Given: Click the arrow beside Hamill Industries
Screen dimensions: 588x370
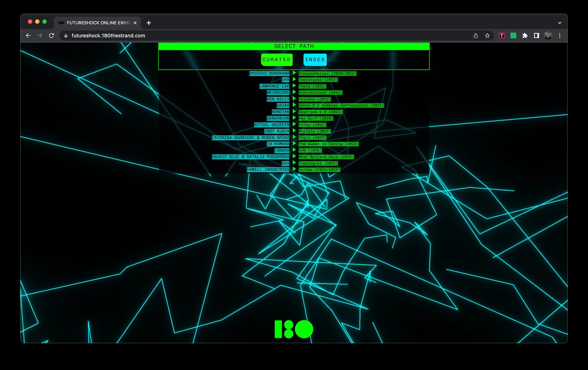Looking at the screenshot, I should tap(294, 169).
